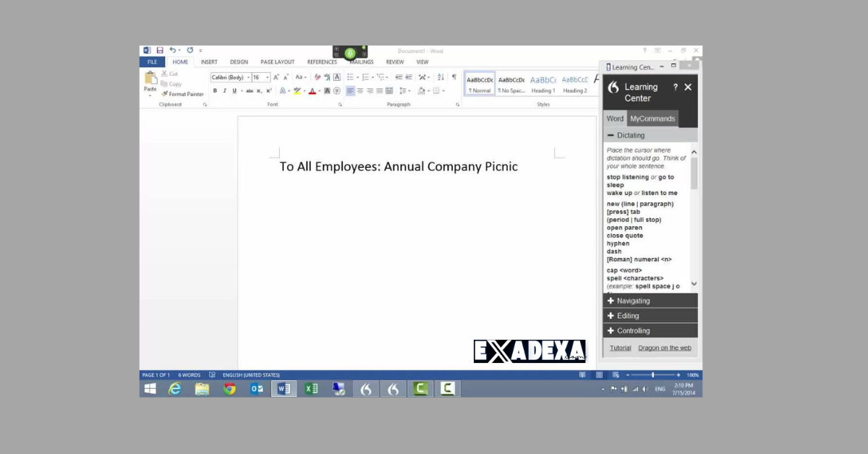Open the REVIEW ribbon tab

coord(395,62)
